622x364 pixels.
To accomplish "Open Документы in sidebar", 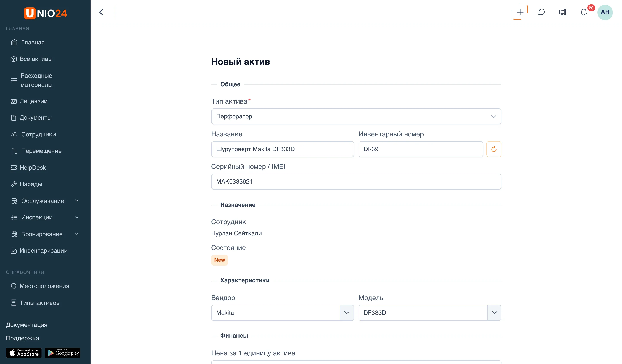I will (31, 118).
